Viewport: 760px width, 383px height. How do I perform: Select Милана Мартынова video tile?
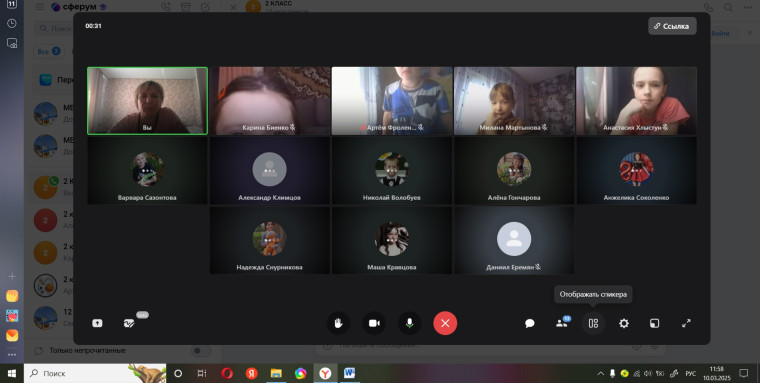(x=514, y=101)
